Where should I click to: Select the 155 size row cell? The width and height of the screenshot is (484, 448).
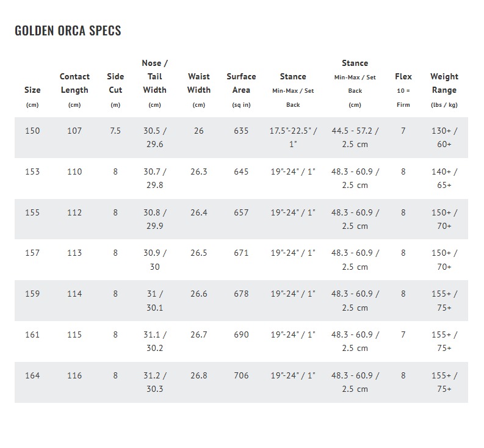pos(32,212)
